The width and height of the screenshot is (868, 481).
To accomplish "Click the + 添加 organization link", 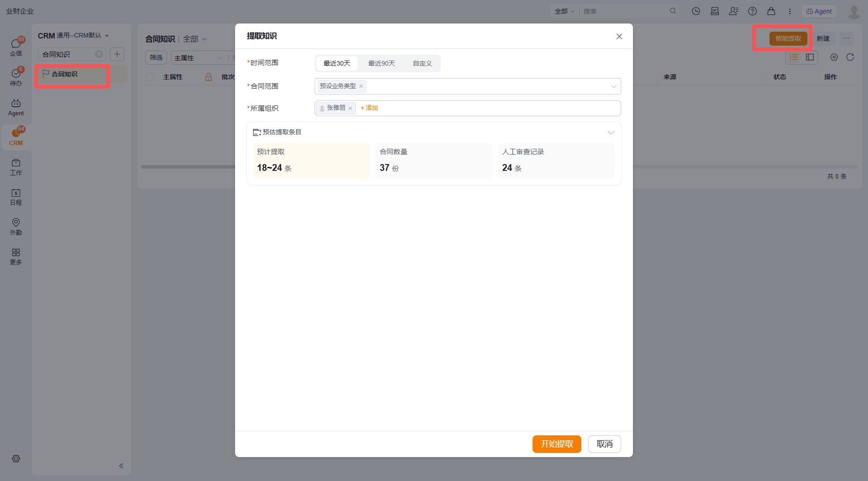I will [x=369, y=108].
